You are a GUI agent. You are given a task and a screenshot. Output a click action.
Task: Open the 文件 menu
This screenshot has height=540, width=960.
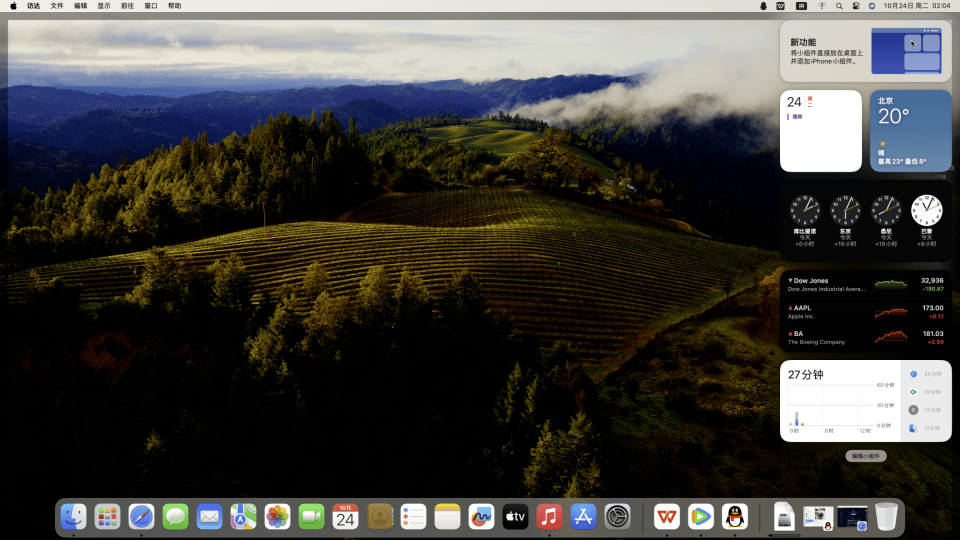(x=57, y=6)
